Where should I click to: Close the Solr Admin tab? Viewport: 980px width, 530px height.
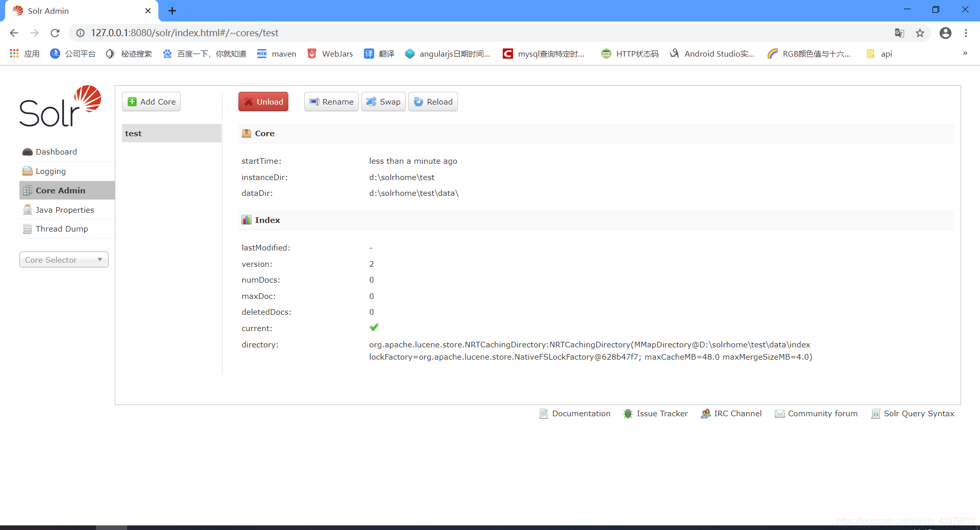(148, 11)
